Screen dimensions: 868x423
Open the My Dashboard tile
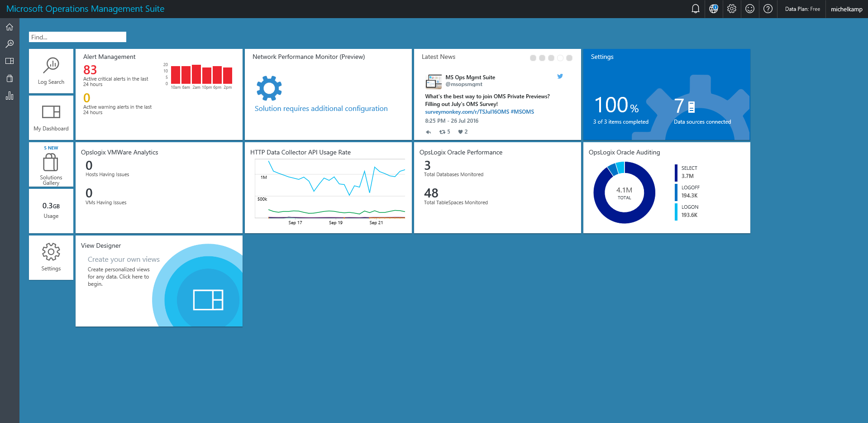pyautogui.click(x=51, y=118)
